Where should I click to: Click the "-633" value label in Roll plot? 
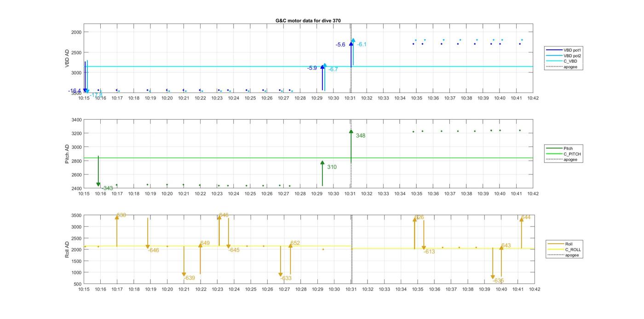[x=286, y=278]
